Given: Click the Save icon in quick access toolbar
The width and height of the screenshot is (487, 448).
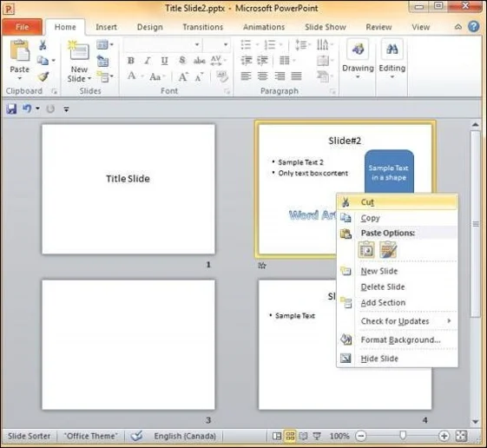Looking at the screenshot, I should pyautogui.click(x=11, y=109).
